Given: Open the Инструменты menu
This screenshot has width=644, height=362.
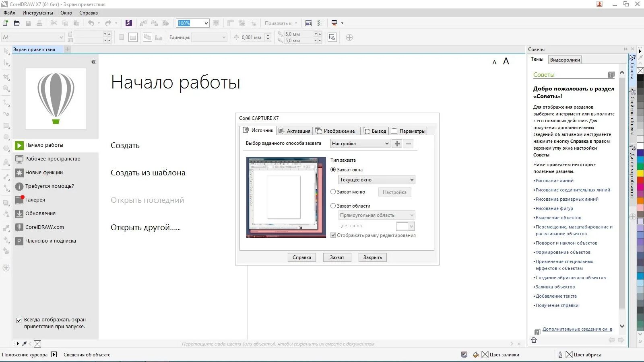Looking at the screenshot, I should (x=37, y=13).
